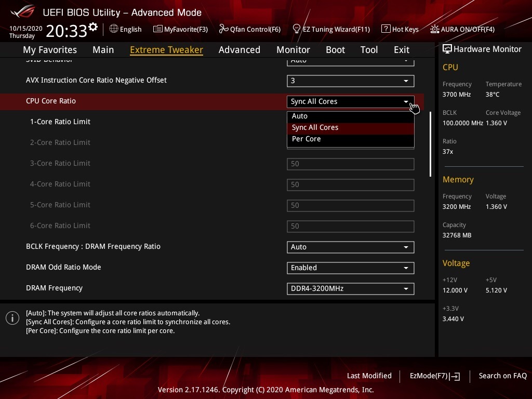This screenshot has width=532, height=399.
Task: Click the settings list scrollbar
Action: point(430,144)
